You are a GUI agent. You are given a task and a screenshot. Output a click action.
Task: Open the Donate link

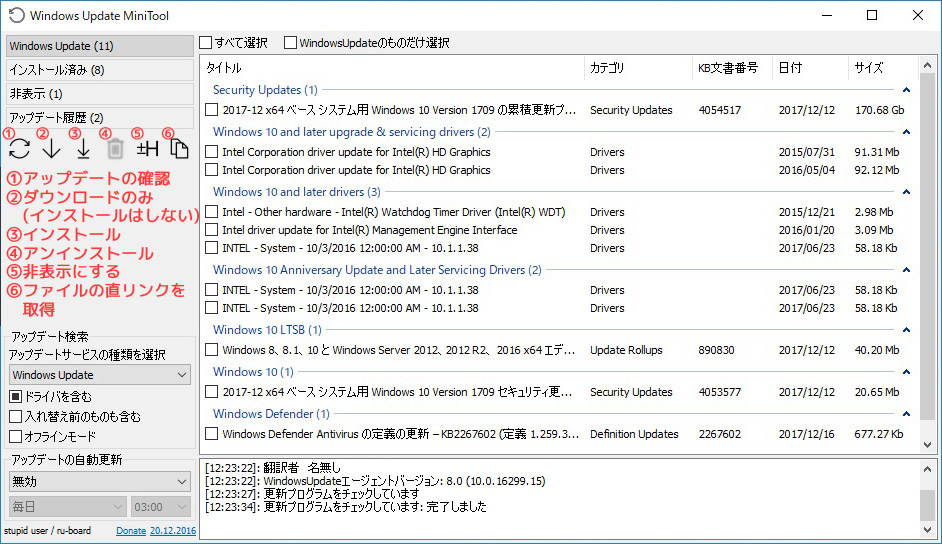(x=131, y=531)
